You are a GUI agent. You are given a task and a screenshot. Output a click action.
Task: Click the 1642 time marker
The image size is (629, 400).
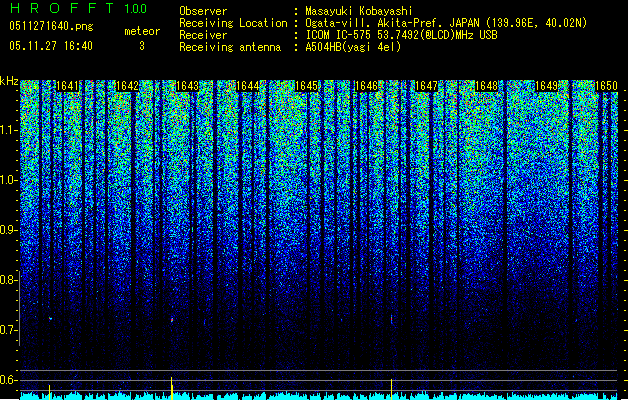coord(127,86)
